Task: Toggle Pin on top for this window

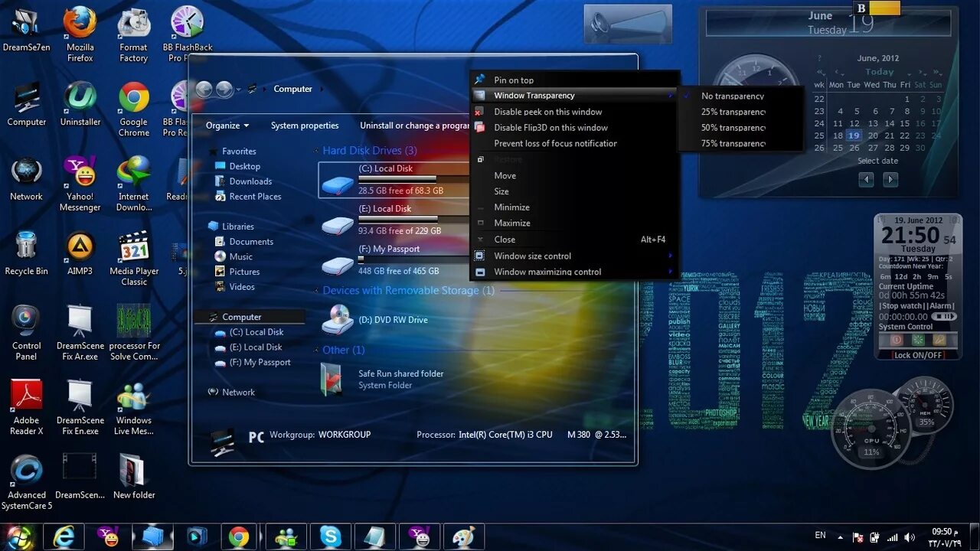Action: [574, 80]
